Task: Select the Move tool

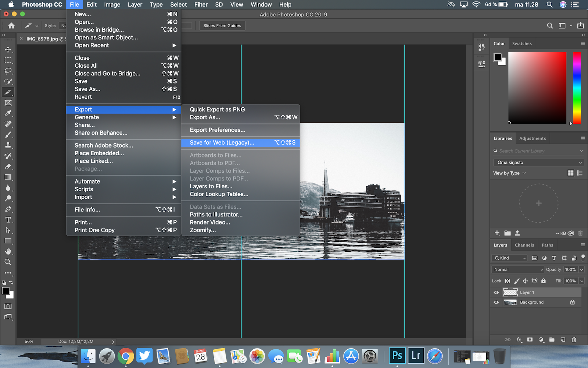Action: [8, 49]
